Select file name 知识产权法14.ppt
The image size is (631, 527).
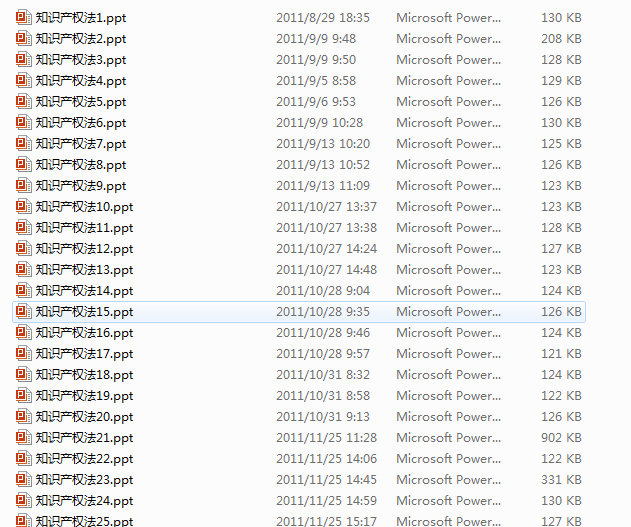coord(85,291)
